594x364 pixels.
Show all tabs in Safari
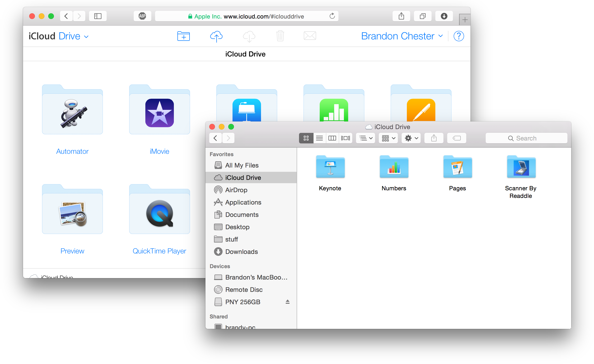click(x=422, y=16)
